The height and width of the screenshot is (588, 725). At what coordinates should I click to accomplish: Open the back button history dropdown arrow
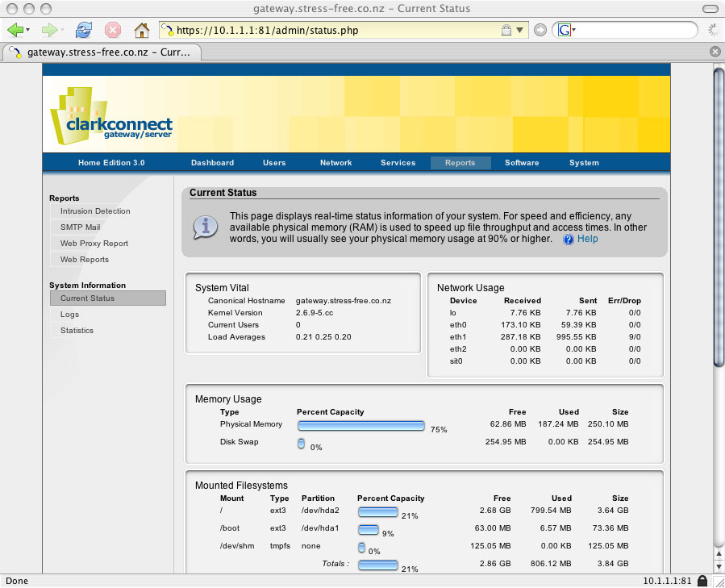pos(28,31)
